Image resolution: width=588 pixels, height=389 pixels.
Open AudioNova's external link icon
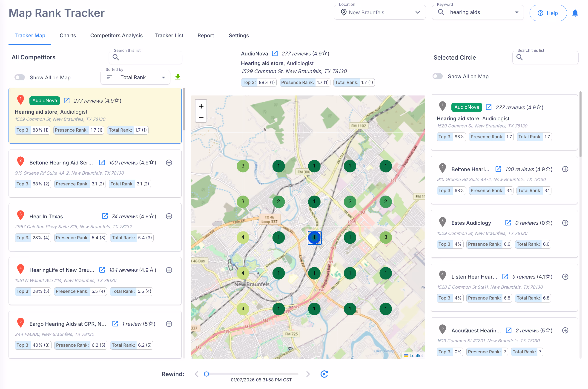(x=66, y=100)
